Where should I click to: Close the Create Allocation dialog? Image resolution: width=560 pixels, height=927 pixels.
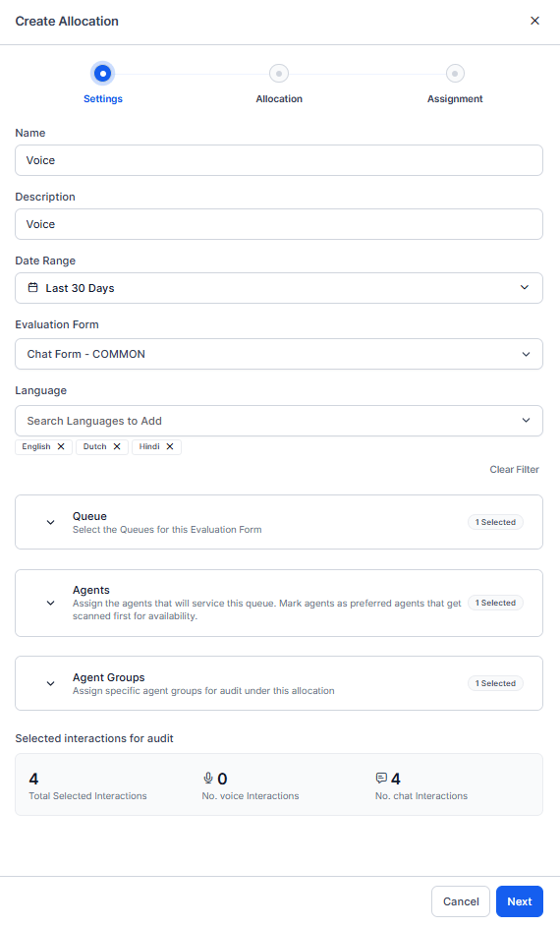[534, 21]
